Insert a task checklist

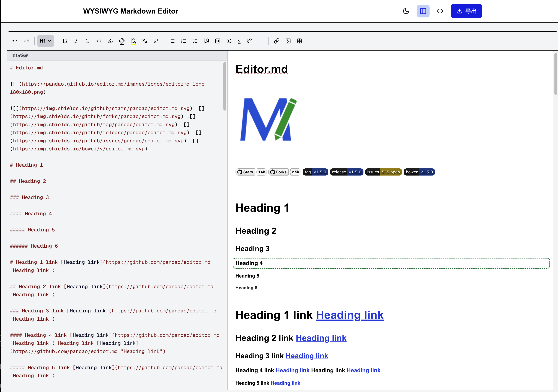tap(195, 41)
